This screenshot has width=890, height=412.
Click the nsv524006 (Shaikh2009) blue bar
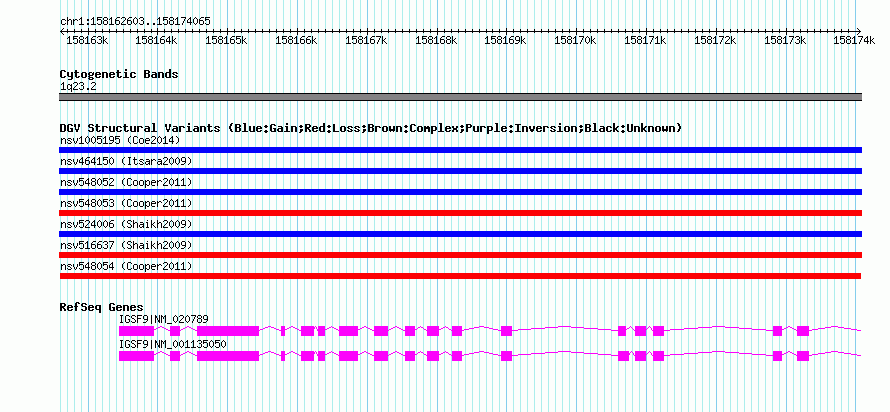[460, 234]
